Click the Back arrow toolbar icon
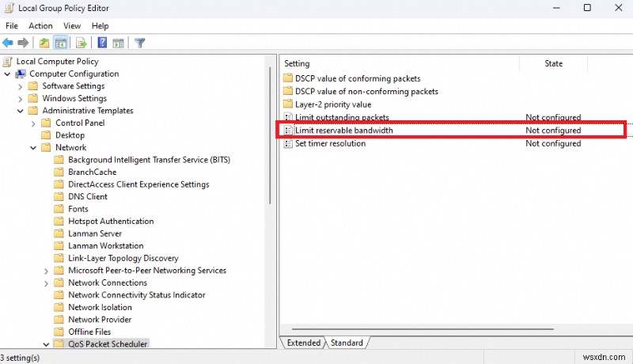 click(x=8, y=43)
